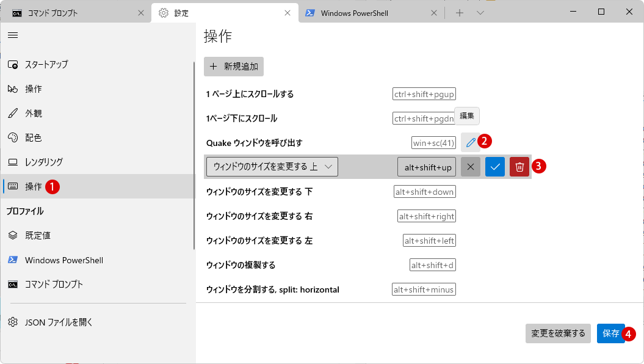Click 変更を破棄する button
Viewport: 644px width, 364px height.
(x=558, y=333)
